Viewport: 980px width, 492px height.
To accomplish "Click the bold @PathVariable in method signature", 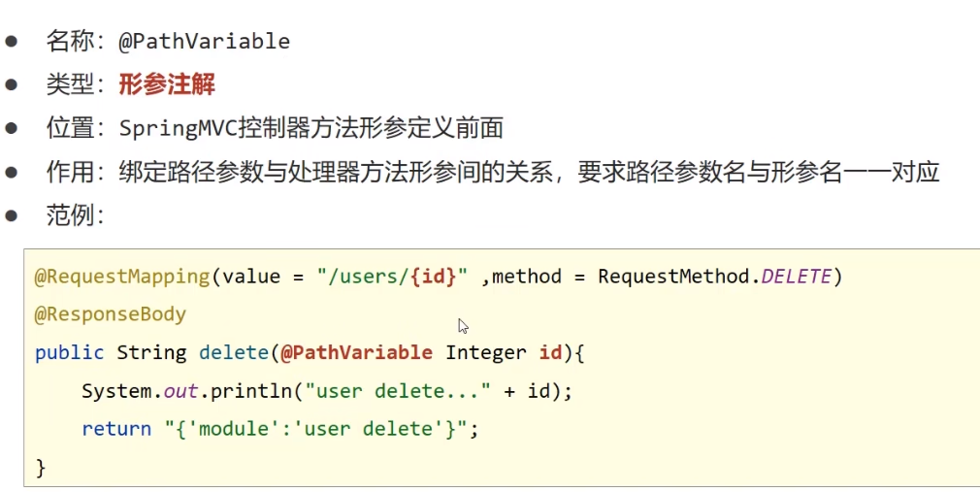I will [356, 352].
